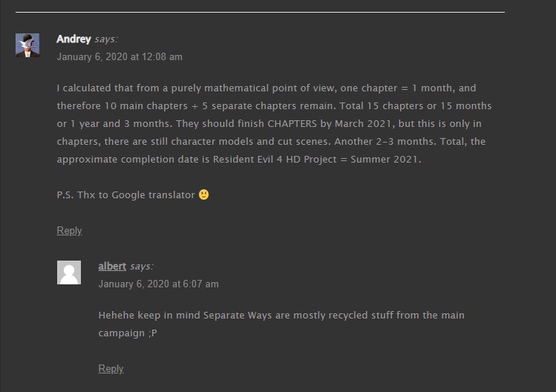556x392 pixels.
Task: Click "says:" next to albert
Action: pyautogui.click(x=142, y=266)
